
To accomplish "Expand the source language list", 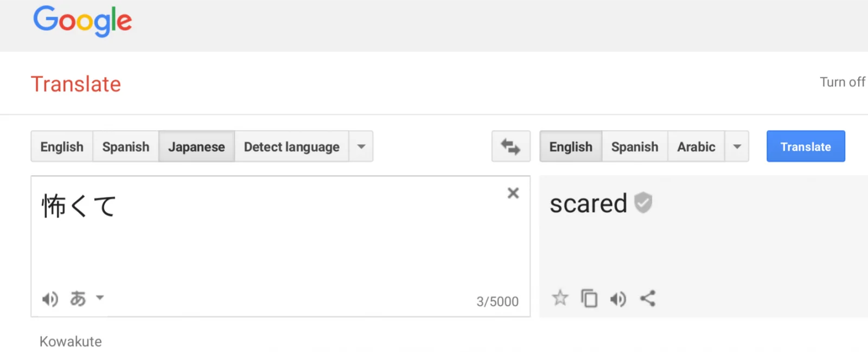I will (x=361, y=146).
